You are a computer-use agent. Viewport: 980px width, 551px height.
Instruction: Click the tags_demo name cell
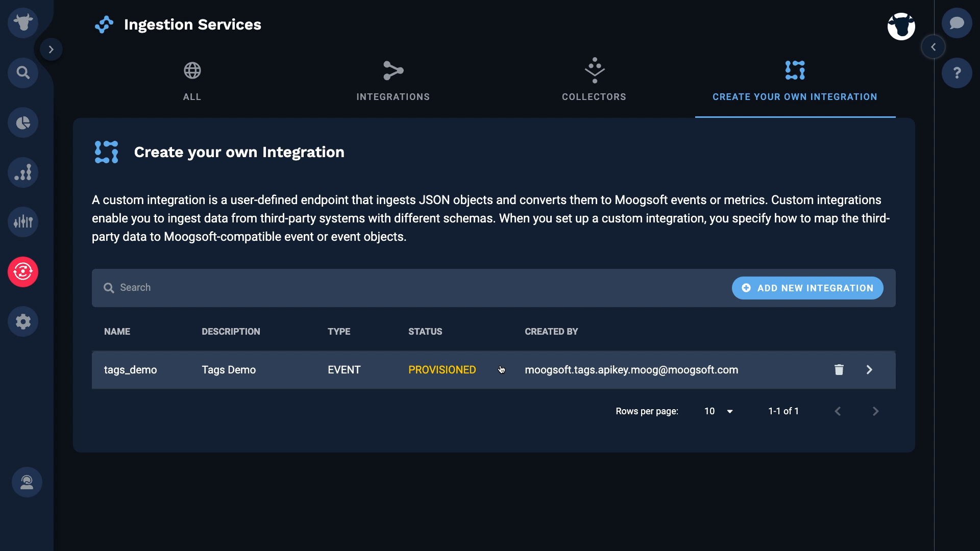tap(130, 370)
